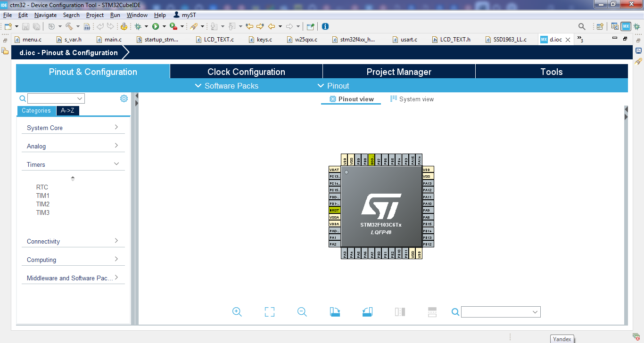Rotate the chip counter-clockwise icon
The height and width of the screenshot is (343, 644).
[367, 311]
